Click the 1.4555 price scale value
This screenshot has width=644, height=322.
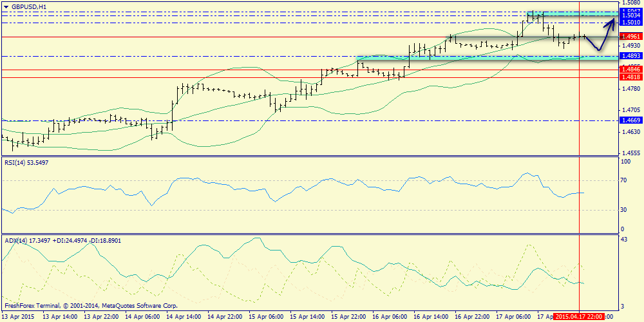(x=631, y=153)
